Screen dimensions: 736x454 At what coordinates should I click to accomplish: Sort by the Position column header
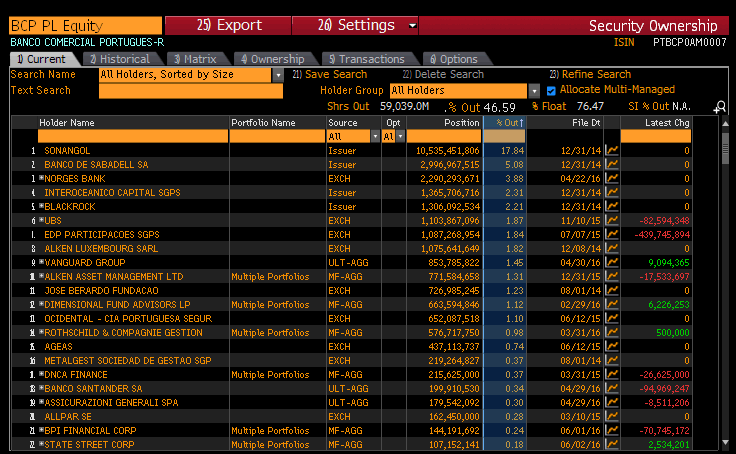click(x=444, y=123)
